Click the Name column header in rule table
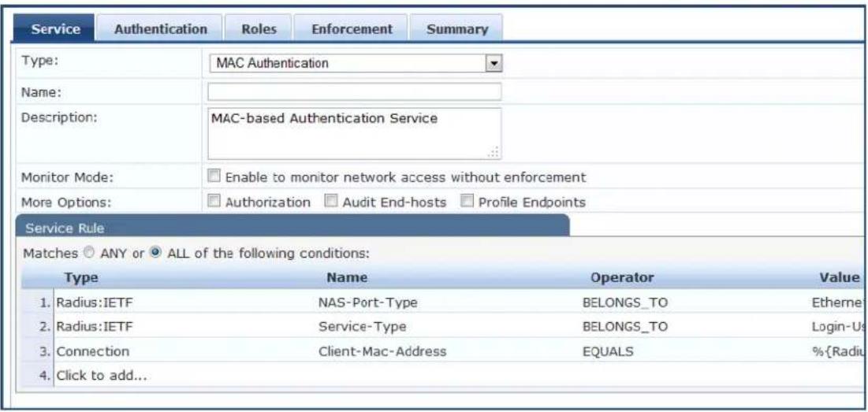The image size is (868, 412). (347, 277)
